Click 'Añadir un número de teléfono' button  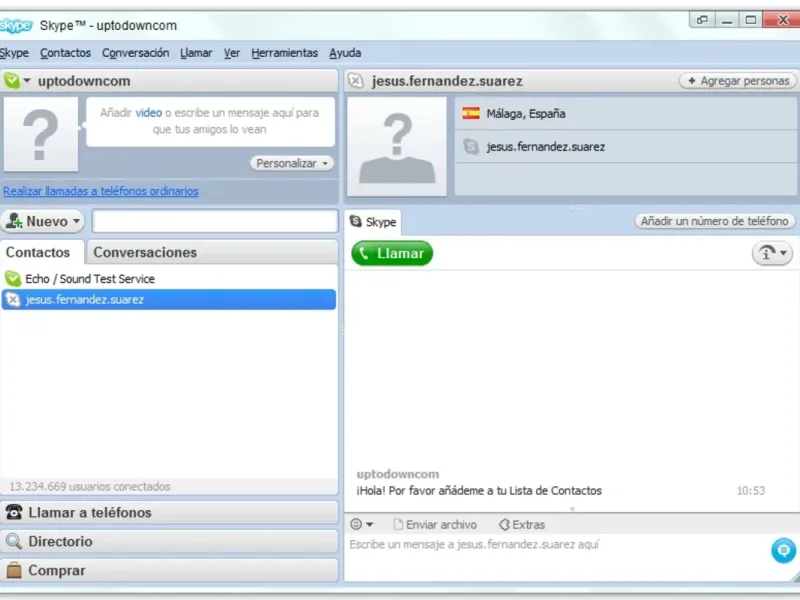click(714, 221)
